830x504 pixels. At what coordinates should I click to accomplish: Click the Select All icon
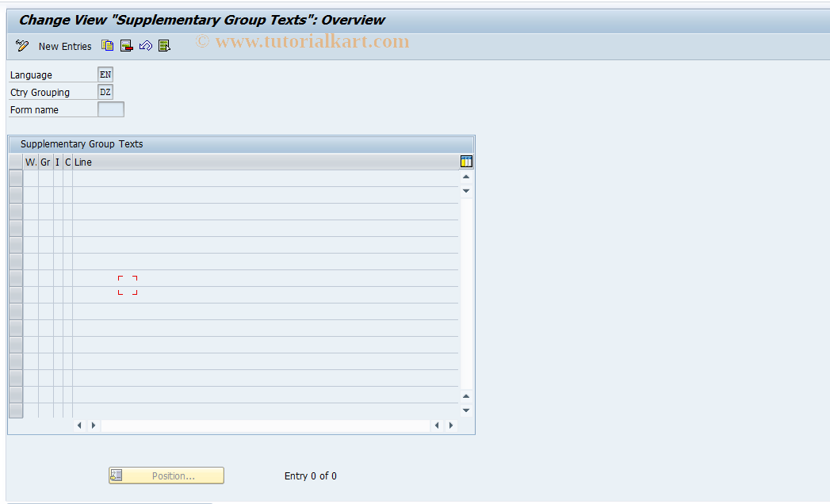click(x=165, y=46)
